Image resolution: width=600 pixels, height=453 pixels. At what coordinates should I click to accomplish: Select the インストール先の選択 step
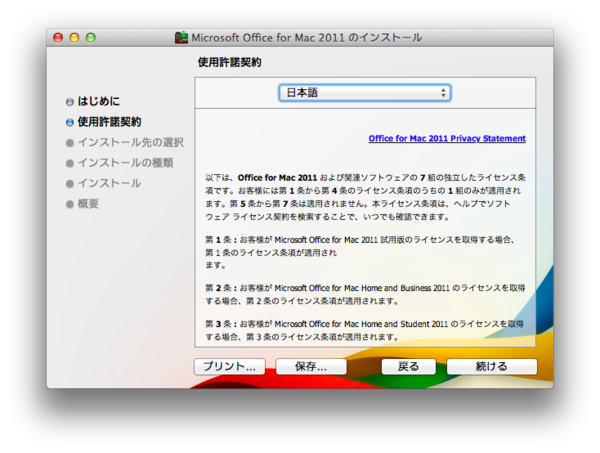[130, 142]
